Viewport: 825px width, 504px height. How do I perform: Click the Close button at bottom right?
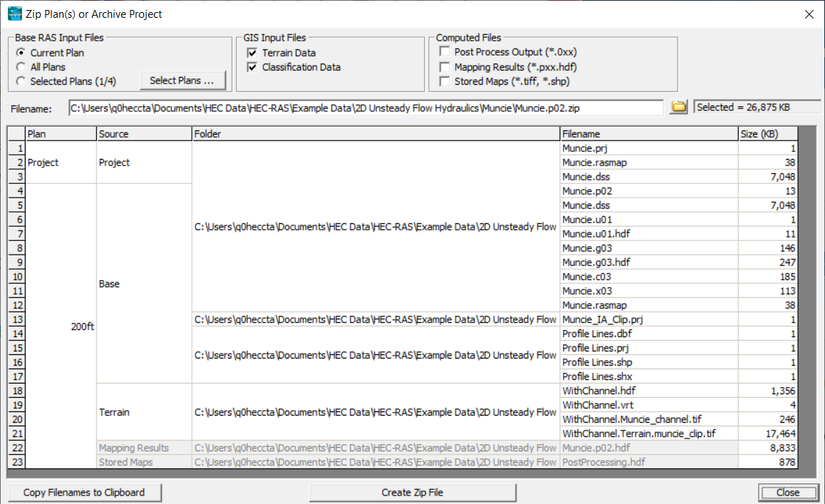pos(787,493)
